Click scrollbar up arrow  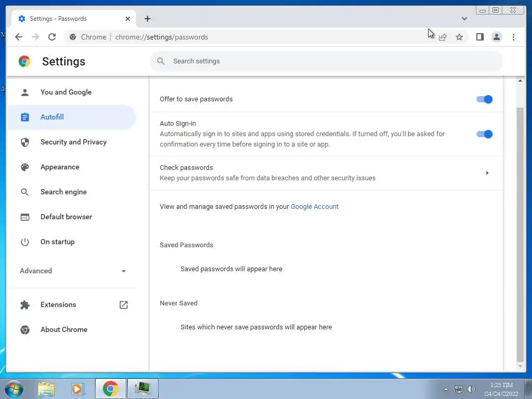point(520,81)
